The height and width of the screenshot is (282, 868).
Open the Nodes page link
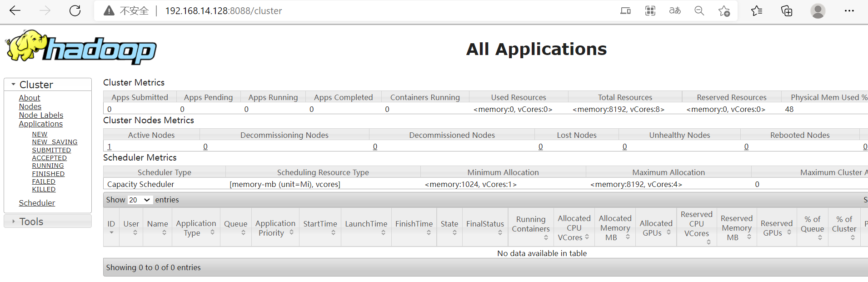(30, 106)
